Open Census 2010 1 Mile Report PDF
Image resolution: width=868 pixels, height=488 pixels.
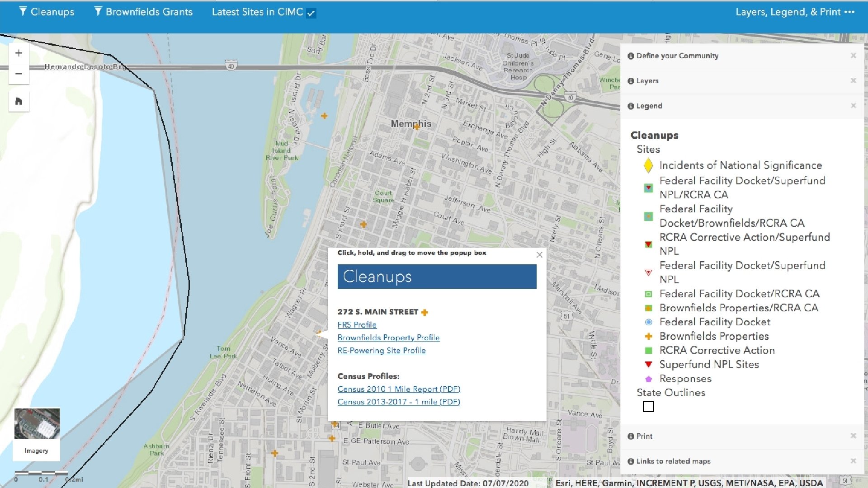point(398,389)
